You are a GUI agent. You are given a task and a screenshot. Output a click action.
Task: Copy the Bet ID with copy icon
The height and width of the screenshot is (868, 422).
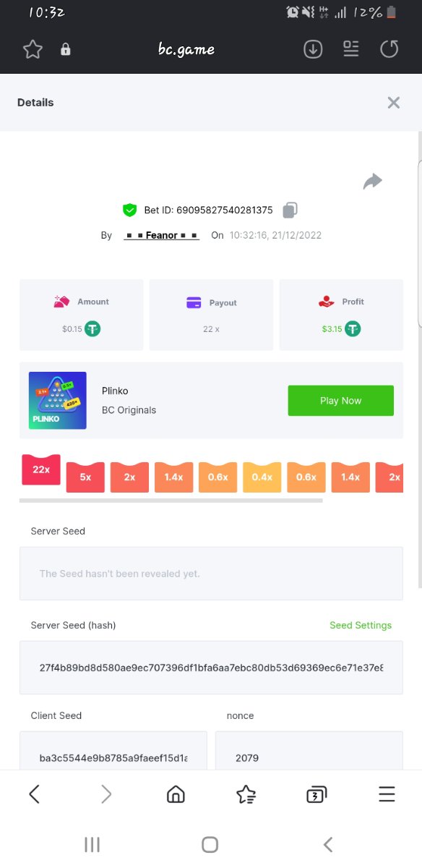click(x=290, y=210)
